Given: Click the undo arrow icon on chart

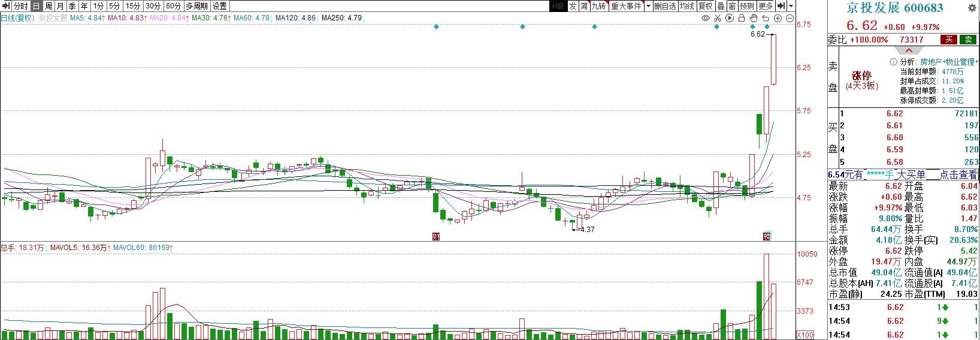Looking at the screenshot, I should tap(766, 18).
